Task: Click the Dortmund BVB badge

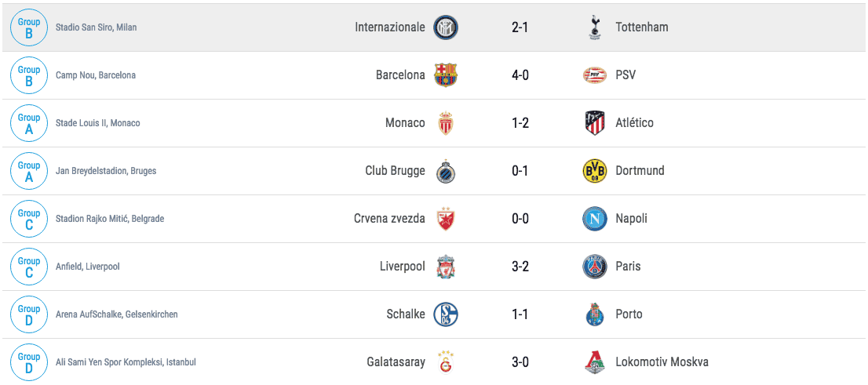Action: point(595,170)
